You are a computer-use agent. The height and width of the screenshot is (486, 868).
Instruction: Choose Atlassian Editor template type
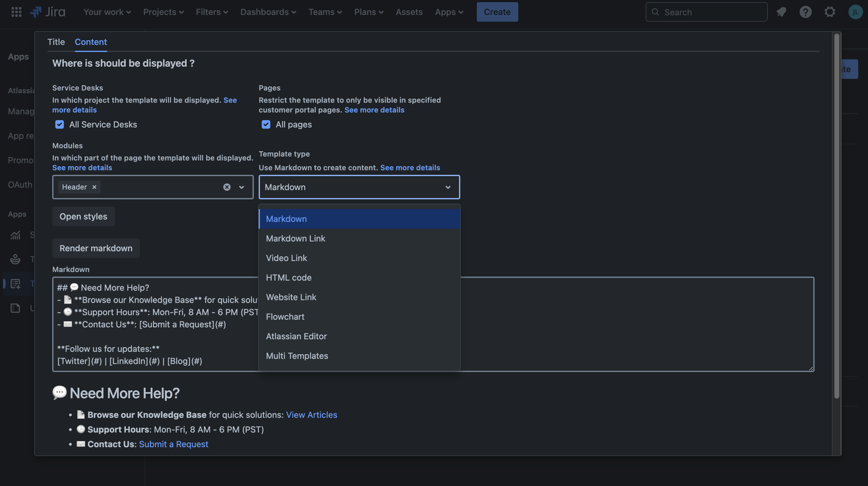pos(296,336)
